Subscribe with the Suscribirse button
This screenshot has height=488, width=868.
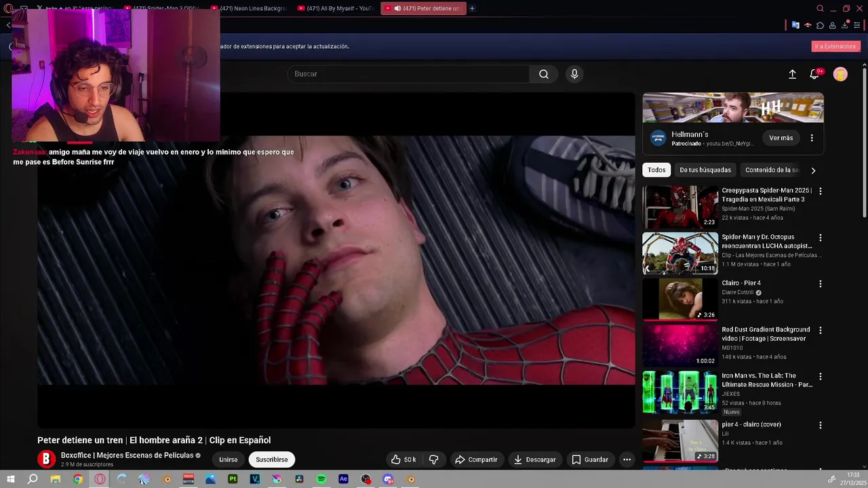pos(272,460)
